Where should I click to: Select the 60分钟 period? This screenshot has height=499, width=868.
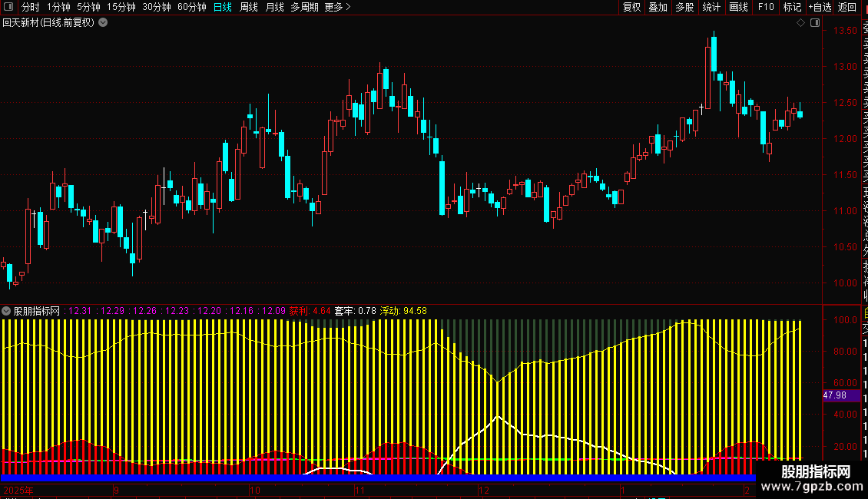click(191, 7)
